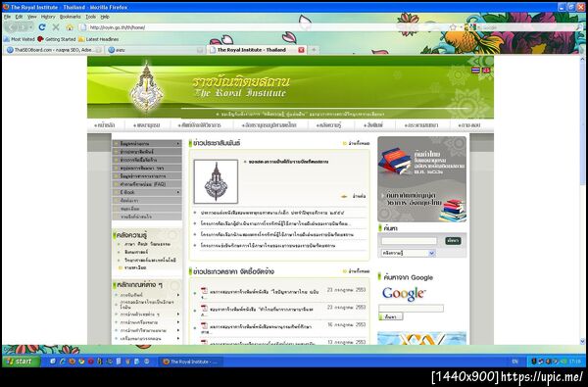Expand the E-Book sidebar menu item
The height and width of the screenshot is (387, 588).
tap(147, 192)
